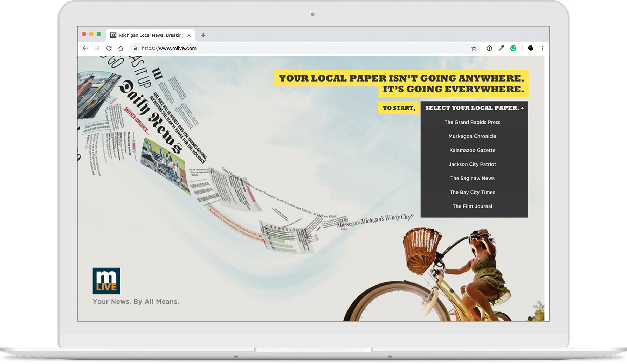Click the browser back arrow

pyautogui.click(x=85, y=48)
